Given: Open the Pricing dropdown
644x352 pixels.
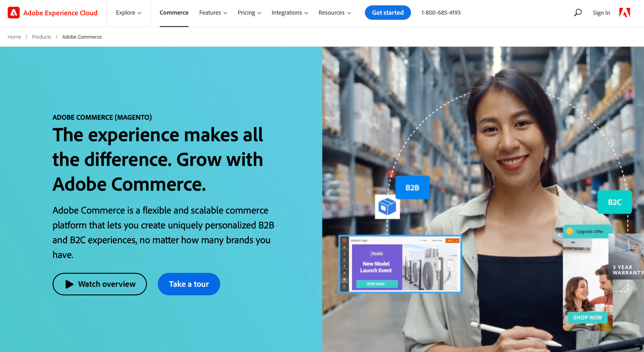Looking at the screenshot, I should click(x=249, y=13).
